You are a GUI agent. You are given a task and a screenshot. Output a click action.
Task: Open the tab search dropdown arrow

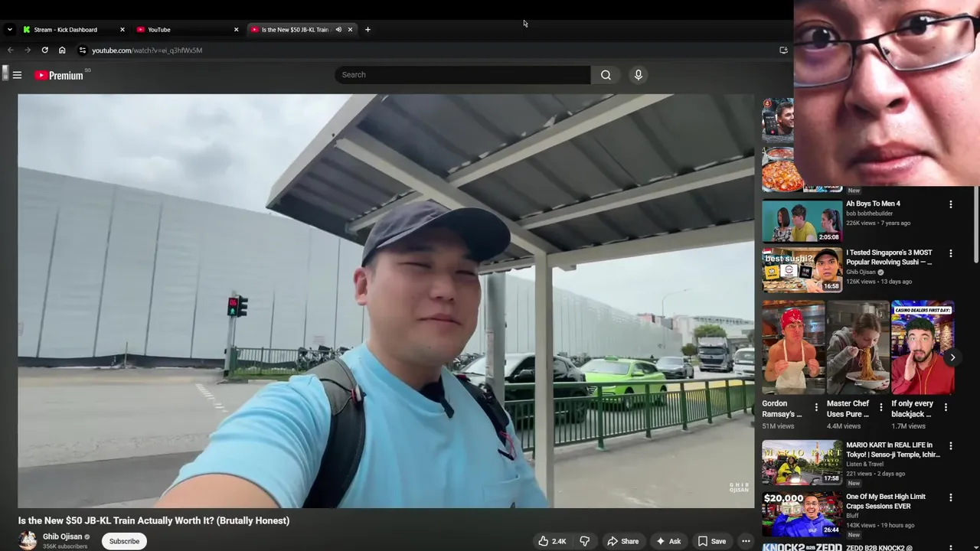(9, 30)
